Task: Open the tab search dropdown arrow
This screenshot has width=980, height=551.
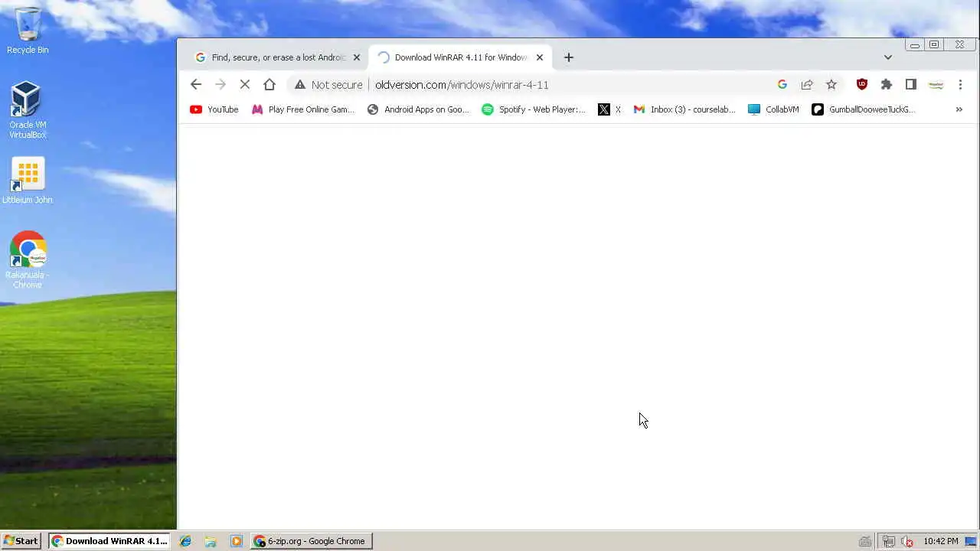Action: 887,57
